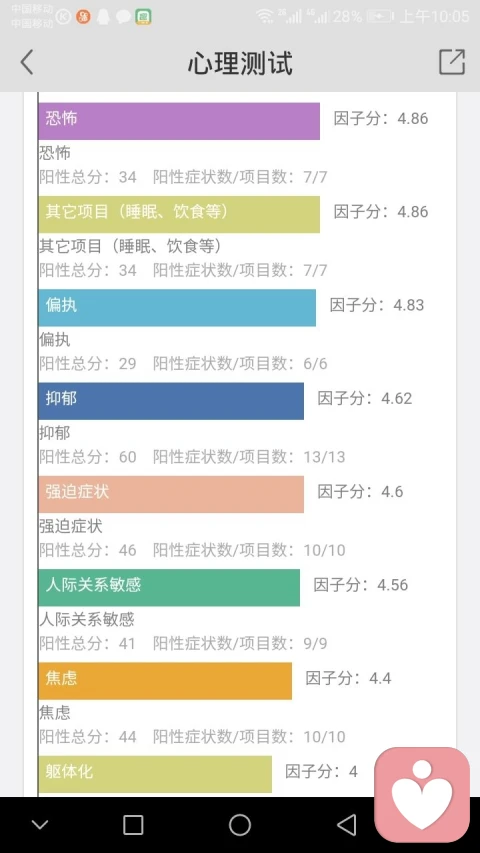Tap the Android back triangle button
480x853 pixels.
tap(347, 825)
